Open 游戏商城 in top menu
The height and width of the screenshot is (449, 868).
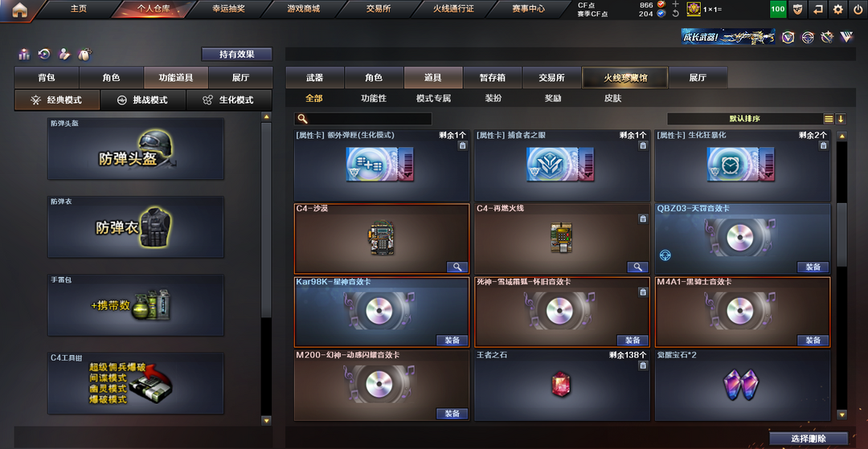point(303,9)
